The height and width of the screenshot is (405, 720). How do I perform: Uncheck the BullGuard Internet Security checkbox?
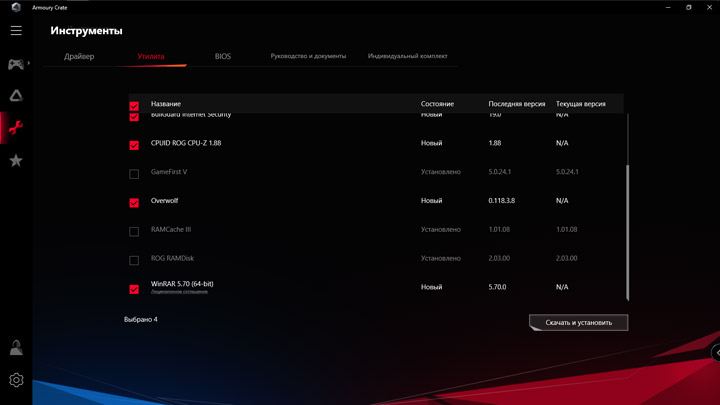pyautogui.click(x=134, y=117)
